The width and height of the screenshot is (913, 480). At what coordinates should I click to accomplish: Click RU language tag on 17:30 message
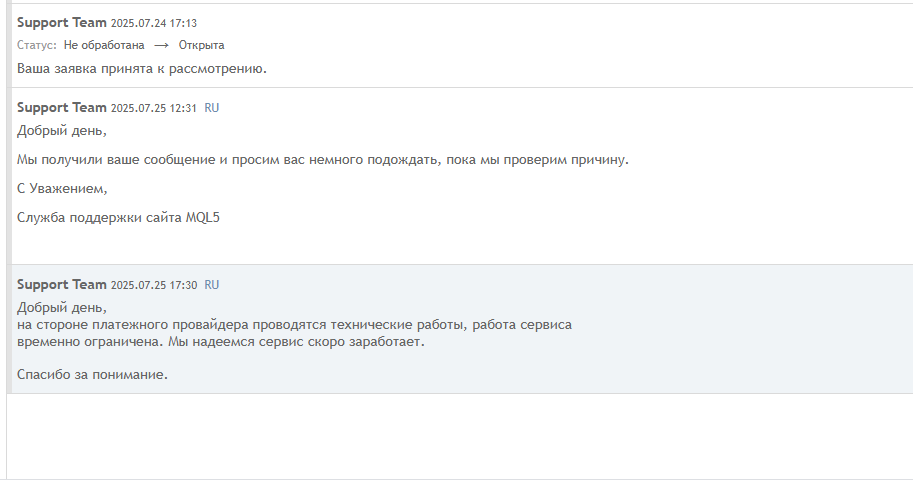pyautogui.click(x=212, y=285)
